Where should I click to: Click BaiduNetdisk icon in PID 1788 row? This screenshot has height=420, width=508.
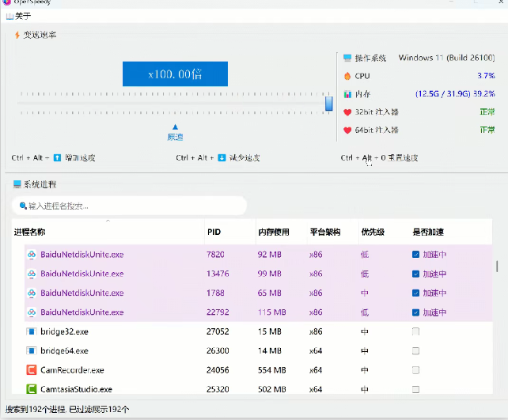[x=32, y=293]
